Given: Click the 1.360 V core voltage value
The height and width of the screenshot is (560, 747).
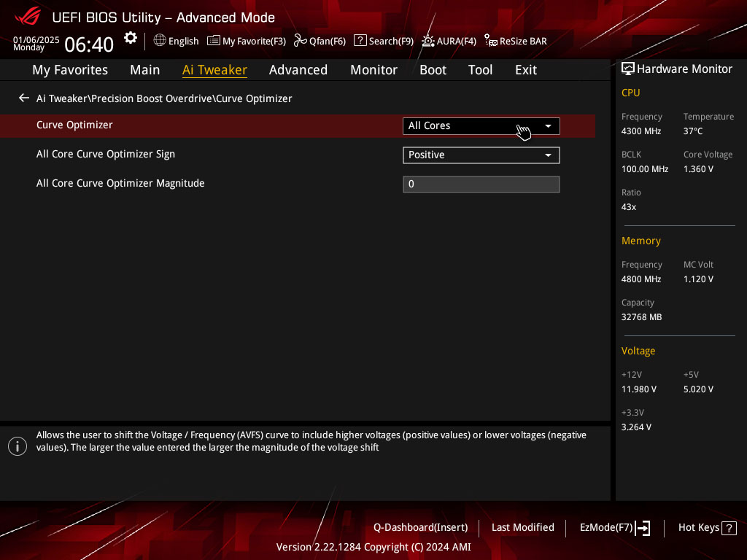Looking at the screenshot, I should (698, 169).
